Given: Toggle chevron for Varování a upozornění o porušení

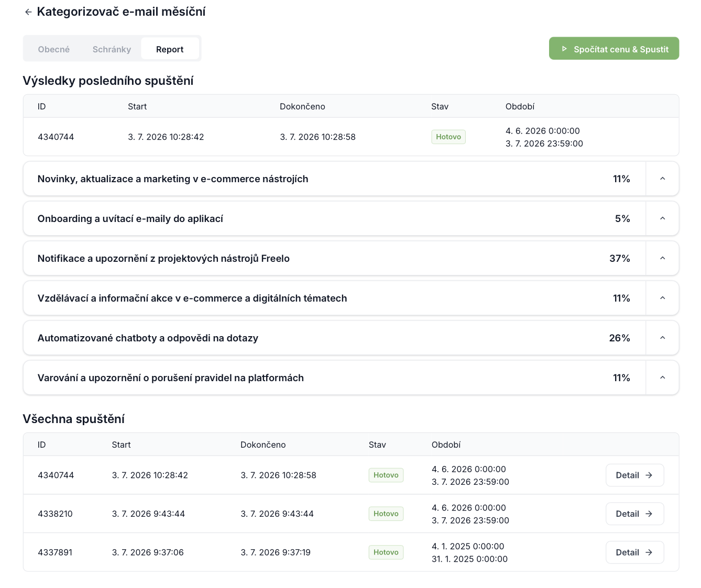Looking at the screenshot, I should coord(662,378).
